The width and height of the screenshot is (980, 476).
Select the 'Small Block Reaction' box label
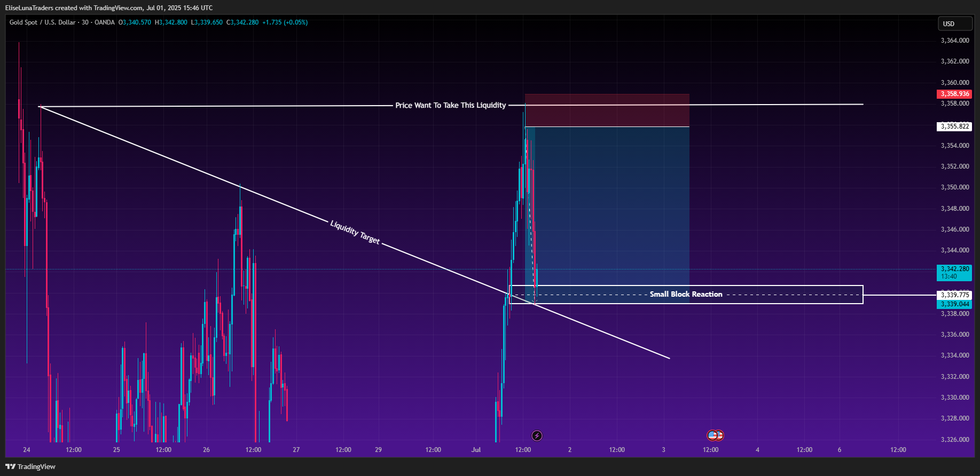coord(686,294)
